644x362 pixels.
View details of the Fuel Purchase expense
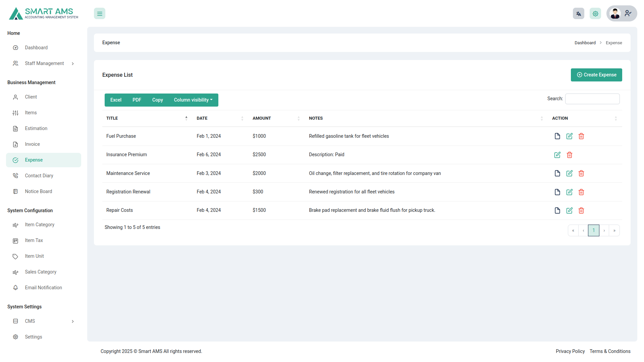(557, 136)
